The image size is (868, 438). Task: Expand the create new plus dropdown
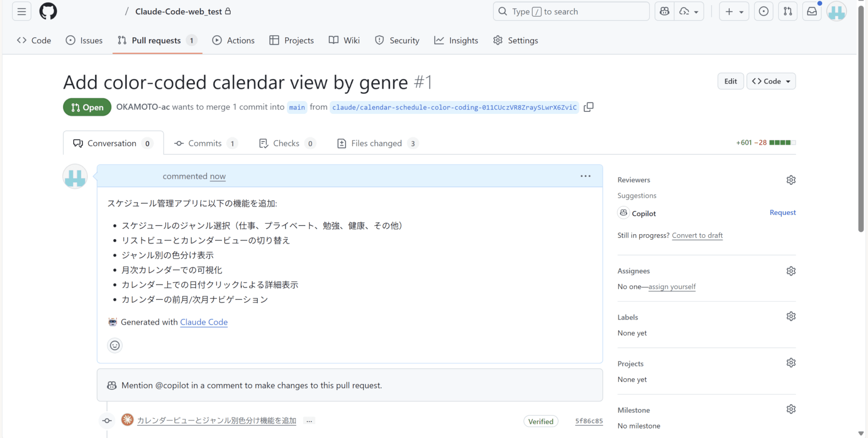pos(734,11)
